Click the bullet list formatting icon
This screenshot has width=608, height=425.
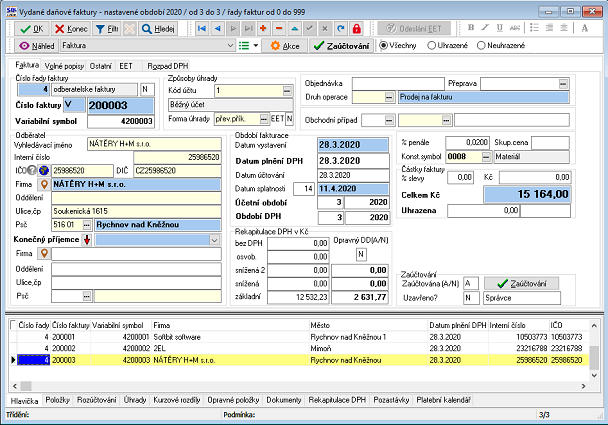pos(534,28)
